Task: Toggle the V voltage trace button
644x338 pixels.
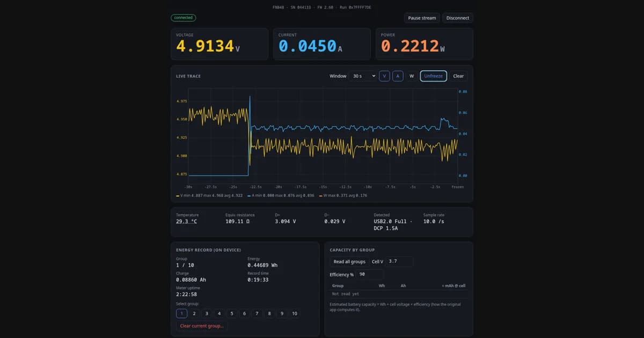Action: click(384, 76)
